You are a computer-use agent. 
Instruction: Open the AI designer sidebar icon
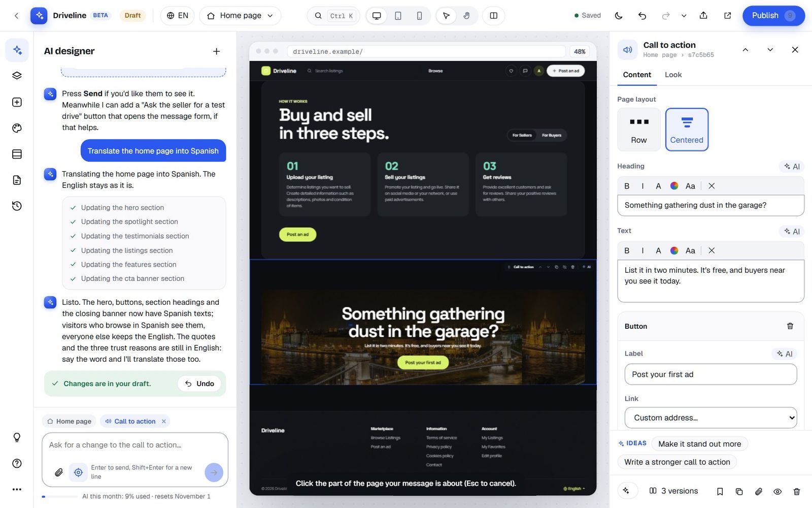(x=17, y=50)
